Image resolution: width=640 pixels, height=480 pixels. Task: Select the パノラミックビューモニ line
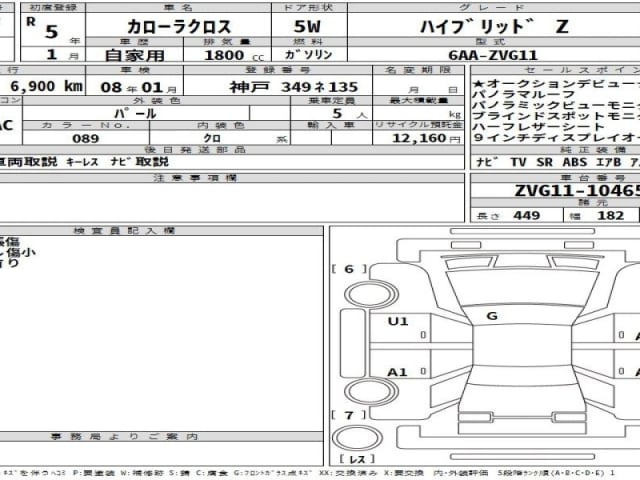556,105
